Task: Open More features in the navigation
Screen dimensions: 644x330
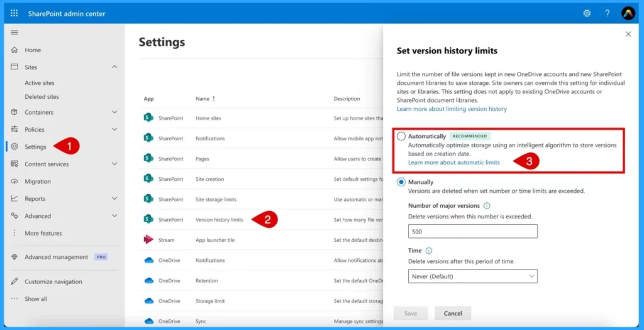Action: coord(43,233)
